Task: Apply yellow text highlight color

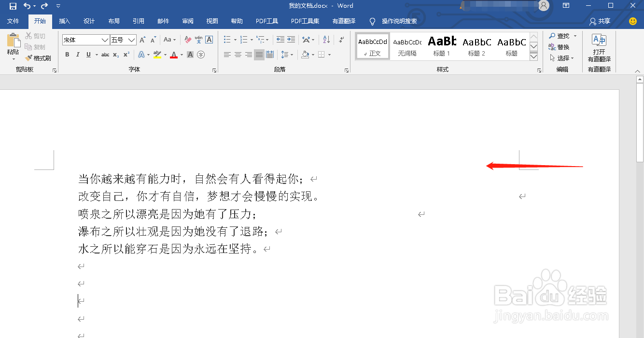Action: [x=156, y=55]
